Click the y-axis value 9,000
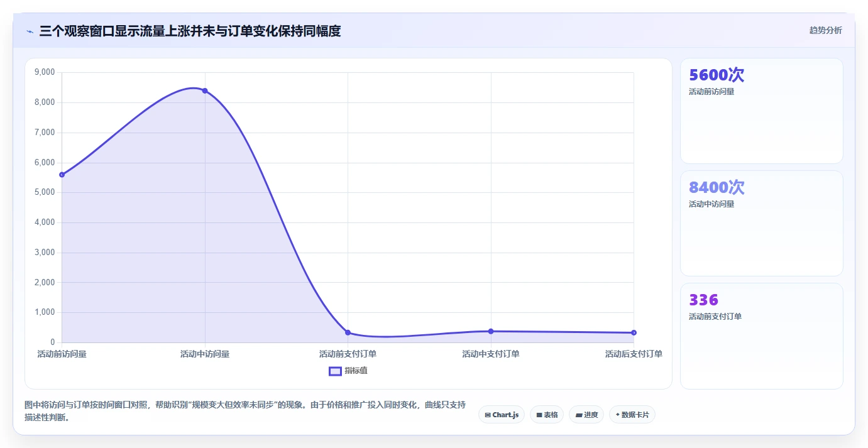Screen dimensions: 868x448 click(x=45, y=72)
